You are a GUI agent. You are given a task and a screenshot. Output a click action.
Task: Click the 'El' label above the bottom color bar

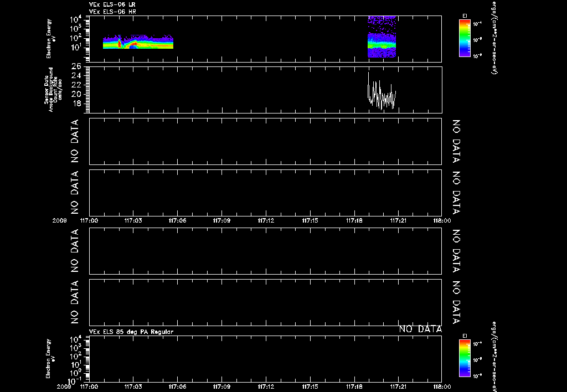pos(465,336)
